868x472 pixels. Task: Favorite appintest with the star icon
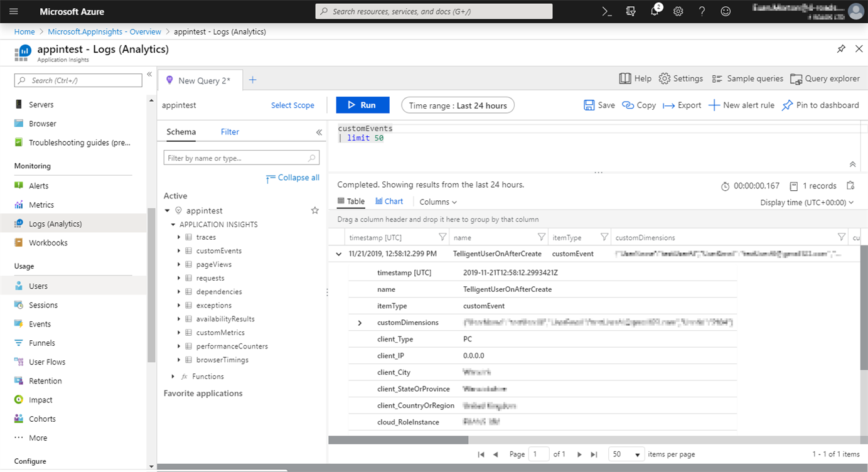[315, 211]
